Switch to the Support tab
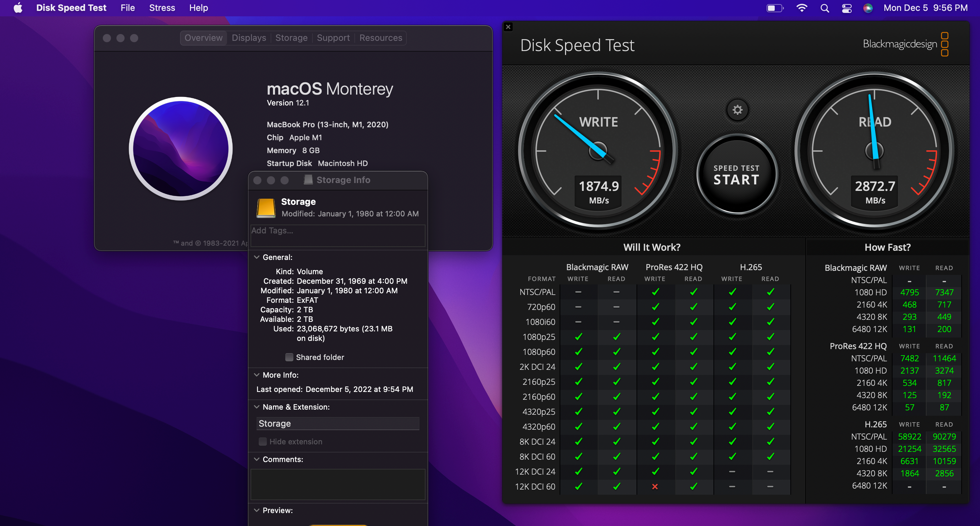 pos(333,38)
